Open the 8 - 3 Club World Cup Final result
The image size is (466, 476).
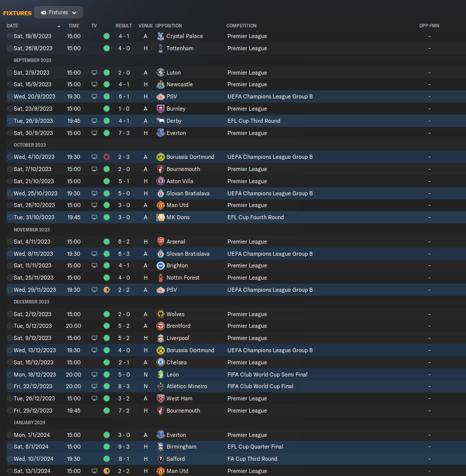[x=124, y=387]
